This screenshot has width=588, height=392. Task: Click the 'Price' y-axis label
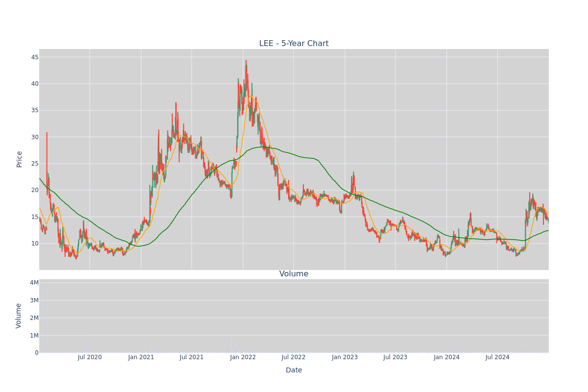(x=20, y=159)
